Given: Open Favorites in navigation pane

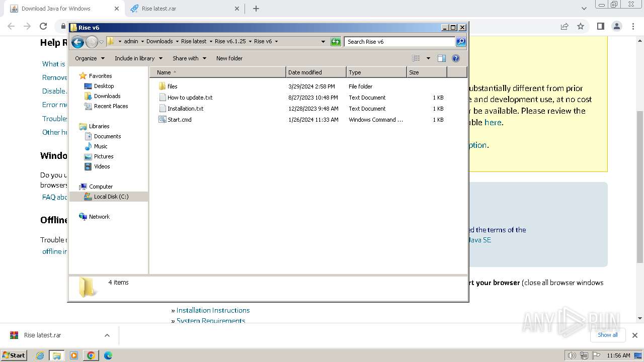Looking at the screenshot, I should 100,76.
